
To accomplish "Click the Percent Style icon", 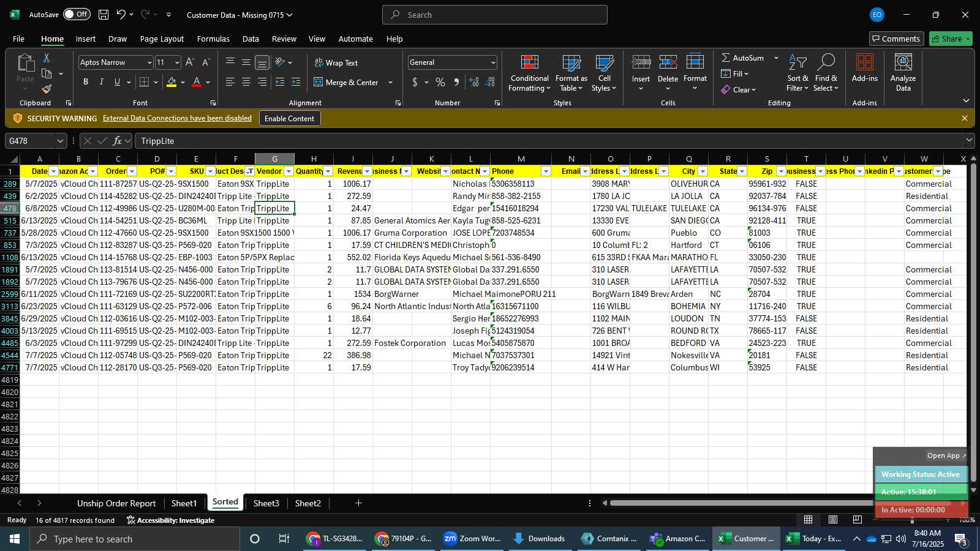I will pyautogui.click(x=440, y=82).
